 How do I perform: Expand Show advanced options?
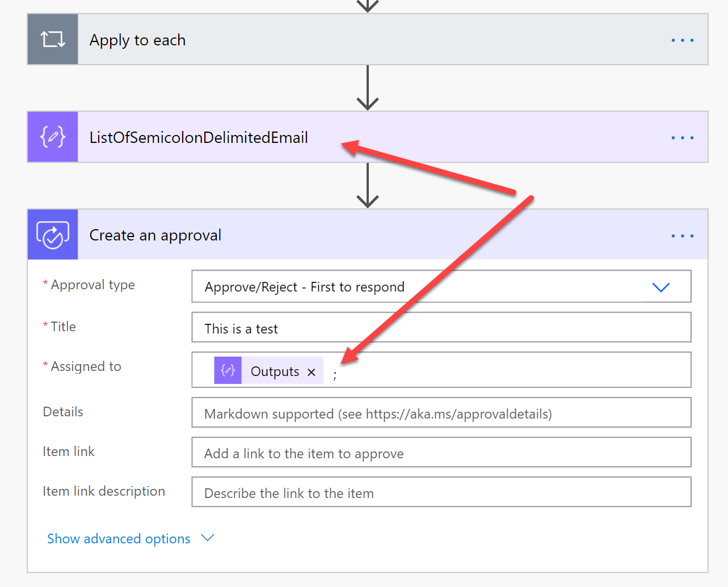tap(119, 539)
